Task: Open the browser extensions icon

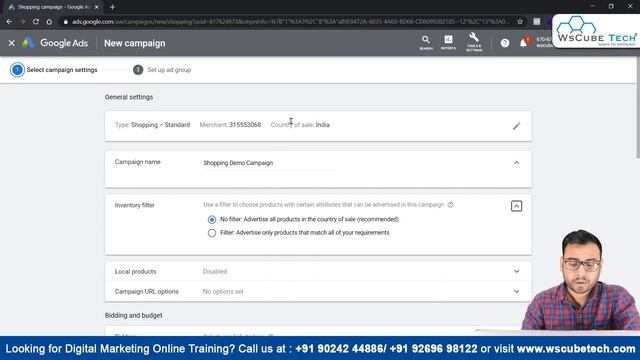Action: click(537, 22)
